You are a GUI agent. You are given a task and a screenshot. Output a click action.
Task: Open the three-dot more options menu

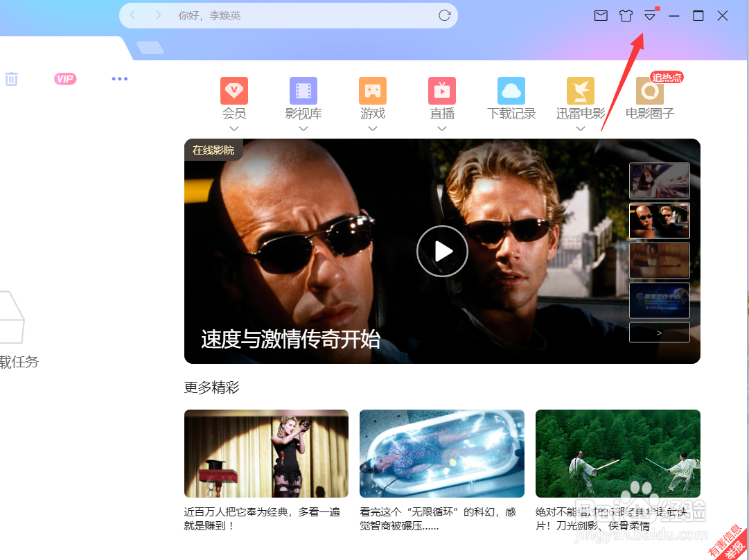(x=119, y=79)
